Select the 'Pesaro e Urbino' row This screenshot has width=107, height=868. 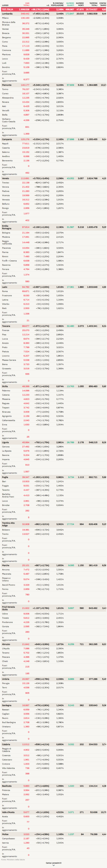pos(54,580)
